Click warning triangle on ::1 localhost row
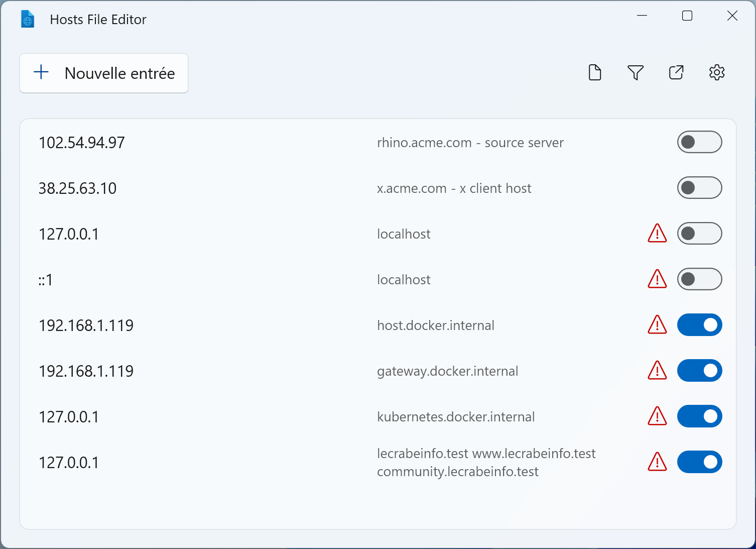Image resolution: width=756 pixels, height=549 pixels. pyautogui.click(x=657, y=279)
